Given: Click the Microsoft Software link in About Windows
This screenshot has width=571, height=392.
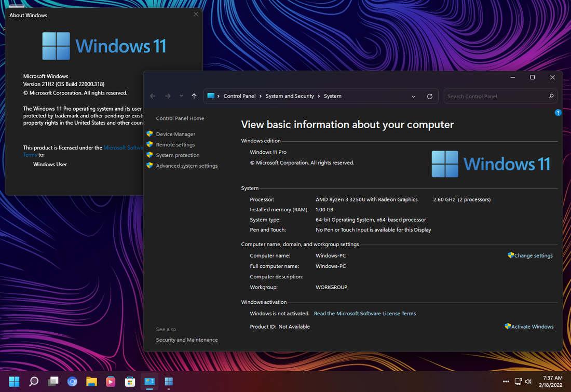Looking at the screenshot, I should (123, 147).
